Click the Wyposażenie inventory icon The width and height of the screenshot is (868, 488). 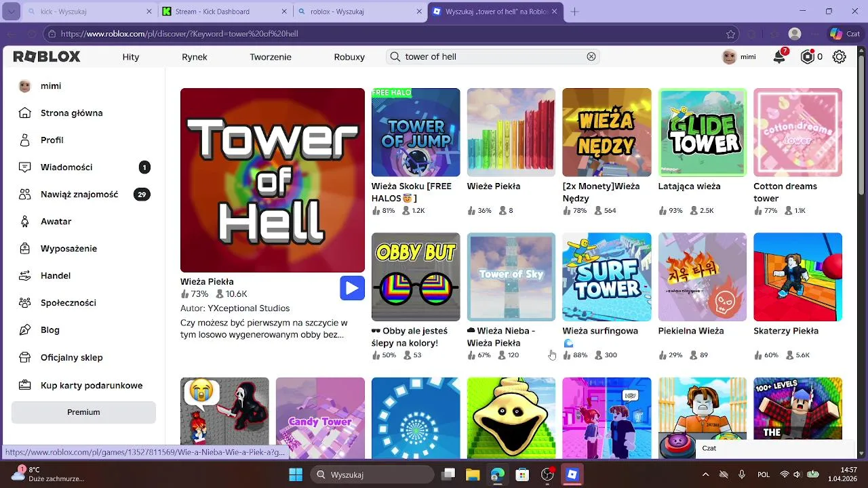pos(25,249)
